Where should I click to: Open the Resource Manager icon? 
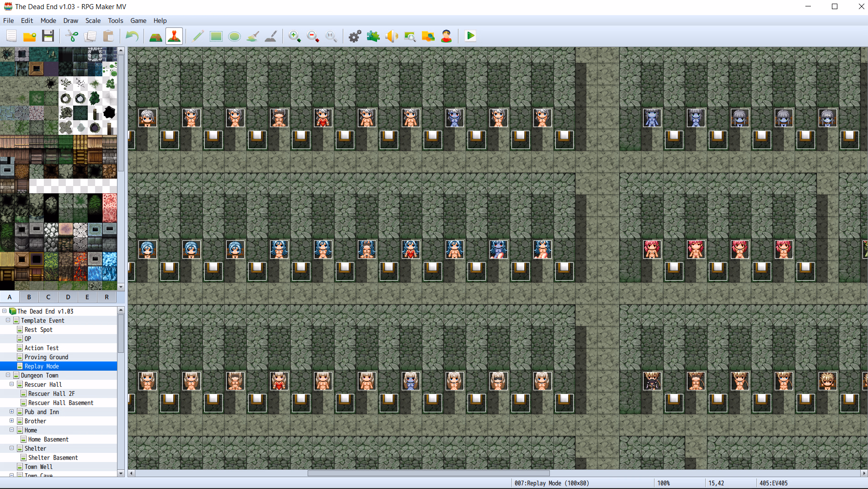tap(428, 36)
